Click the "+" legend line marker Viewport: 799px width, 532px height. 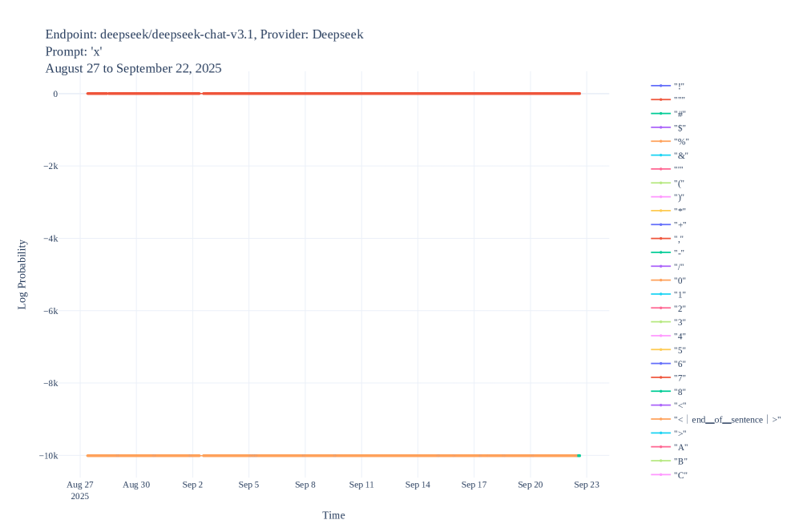pos(660,224)
